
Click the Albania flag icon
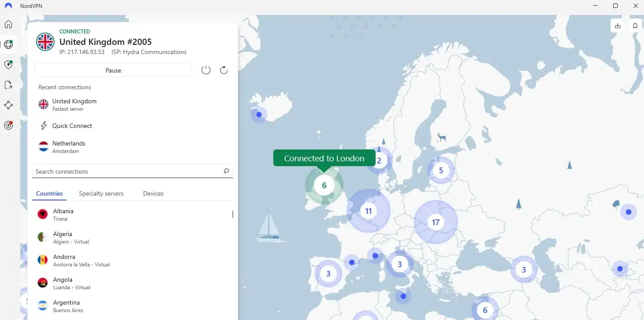coord(43,215)
